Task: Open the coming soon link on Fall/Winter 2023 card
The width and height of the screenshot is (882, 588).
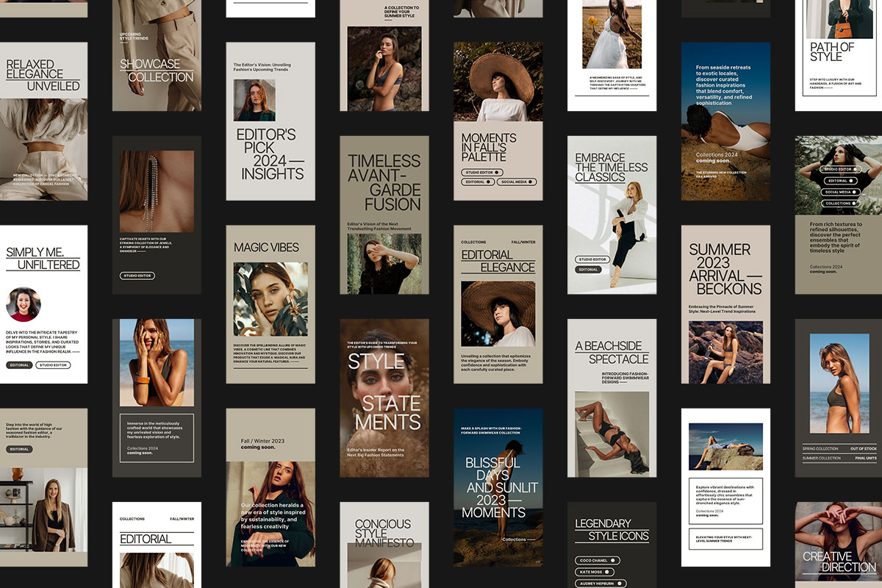Action: [258, 447]
